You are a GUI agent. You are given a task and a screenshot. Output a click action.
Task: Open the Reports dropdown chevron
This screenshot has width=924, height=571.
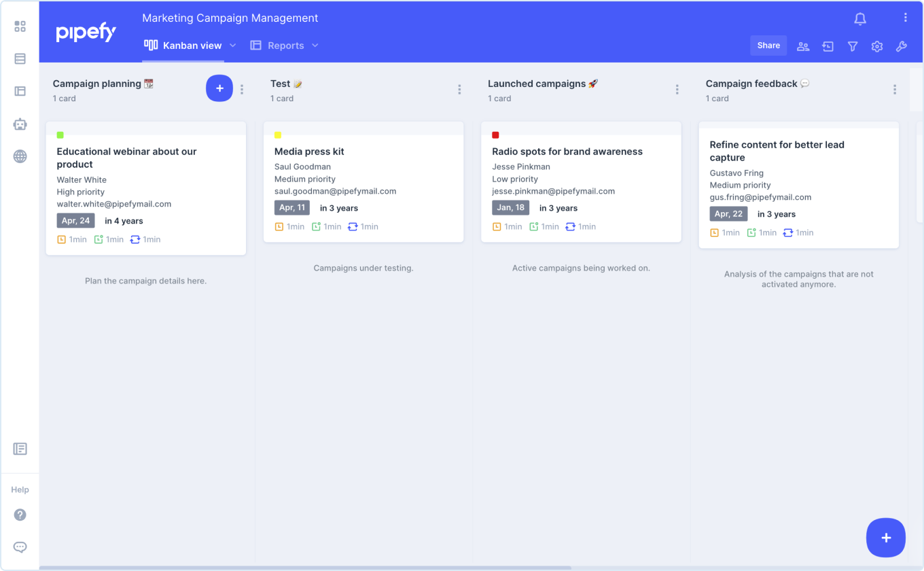pyautogui.click(x=315, y=45)
